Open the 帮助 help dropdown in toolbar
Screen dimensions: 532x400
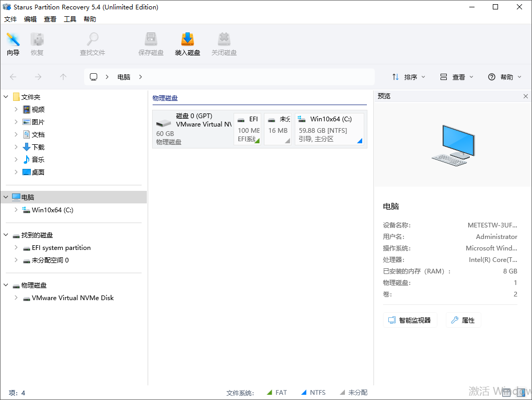pos(504,77)
